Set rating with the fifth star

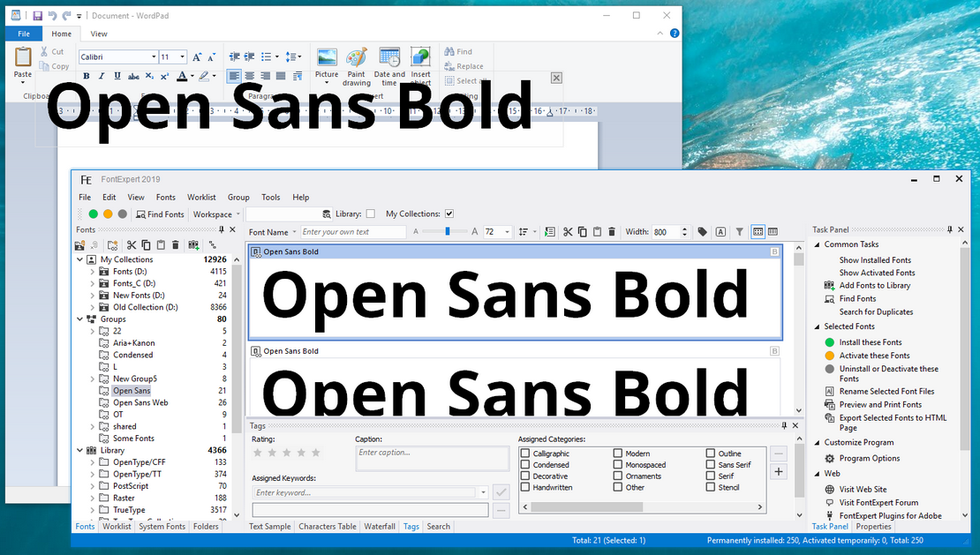315,453
